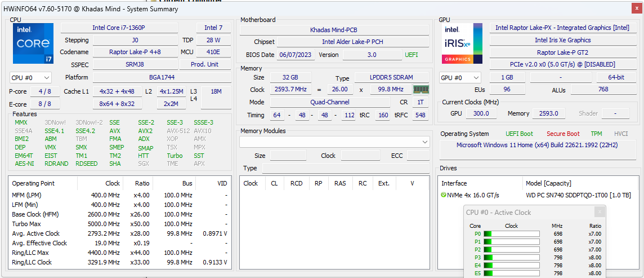Click the Prod. Unit field
The image size is (644, 278).
pyautogui.click(x=205, y=64)
